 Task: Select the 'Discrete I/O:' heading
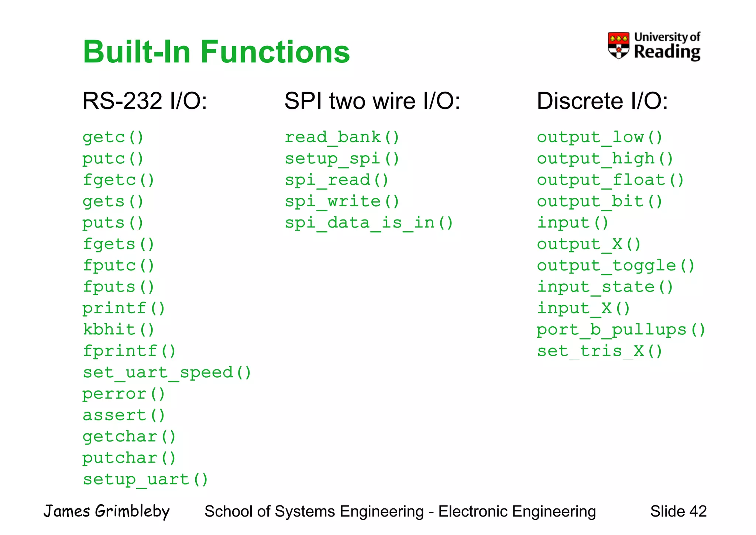602,101
